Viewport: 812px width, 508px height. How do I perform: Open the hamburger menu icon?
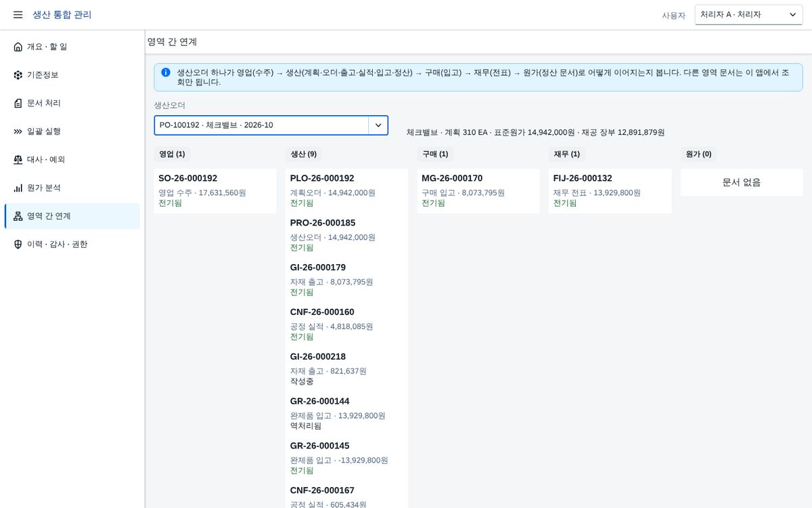click(18, 15)
